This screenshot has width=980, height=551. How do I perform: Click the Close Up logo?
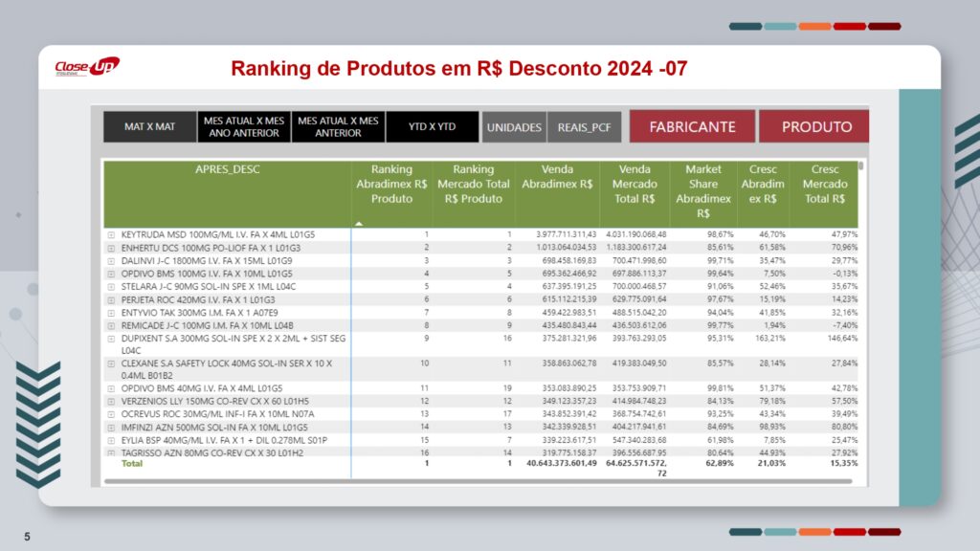(x=86, y=67)
